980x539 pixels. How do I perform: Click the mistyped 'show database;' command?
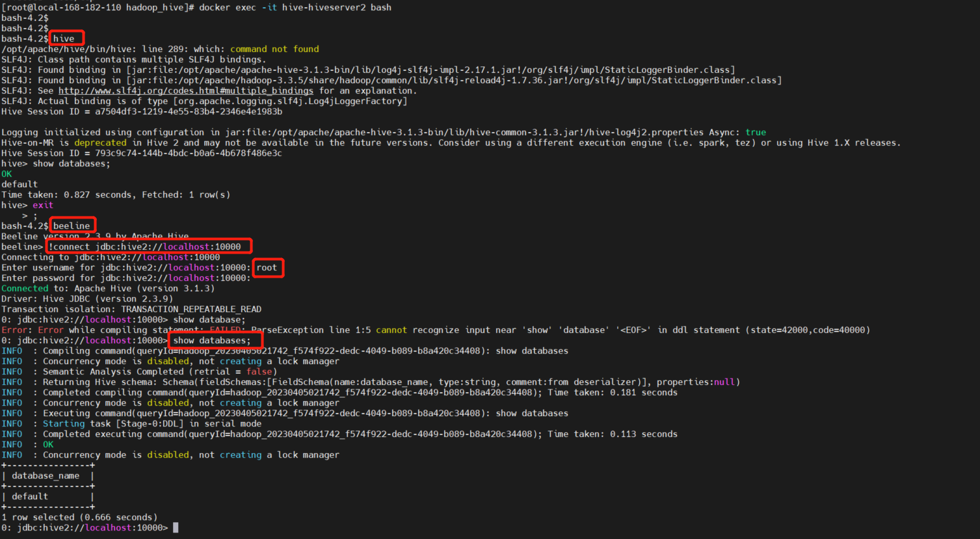coord(209,320)
